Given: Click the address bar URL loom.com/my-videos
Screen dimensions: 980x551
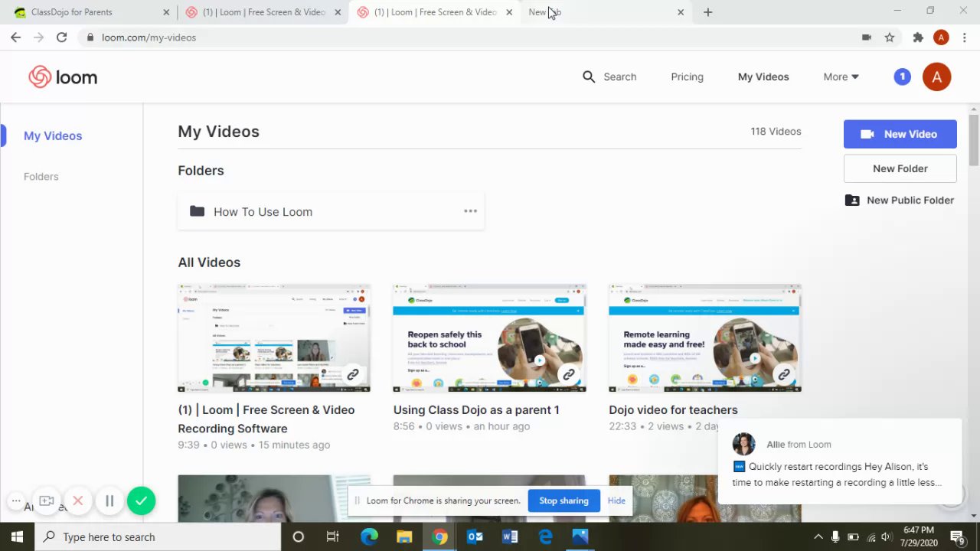Looking at the screenshot, I should 149,37.
